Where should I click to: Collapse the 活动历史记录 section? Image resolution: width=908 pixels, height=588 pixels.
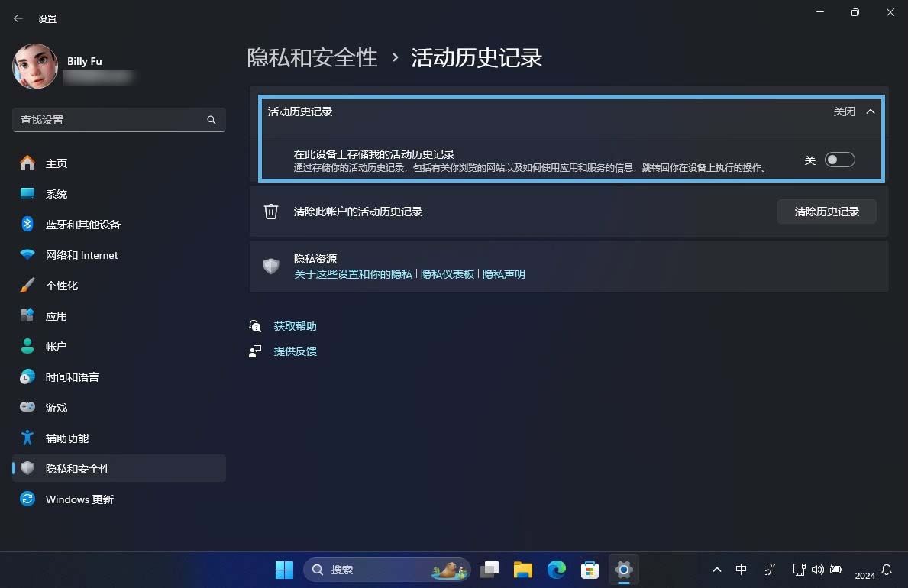coord(871,111)
